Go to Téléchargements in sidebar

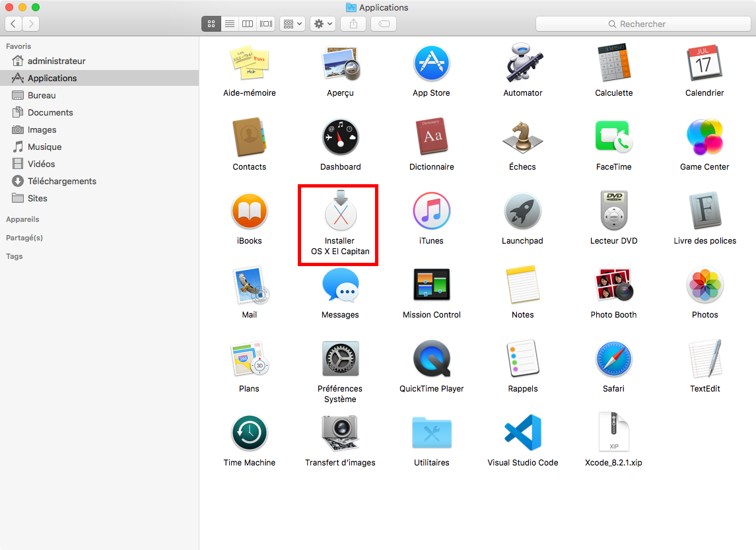(61, 181)
